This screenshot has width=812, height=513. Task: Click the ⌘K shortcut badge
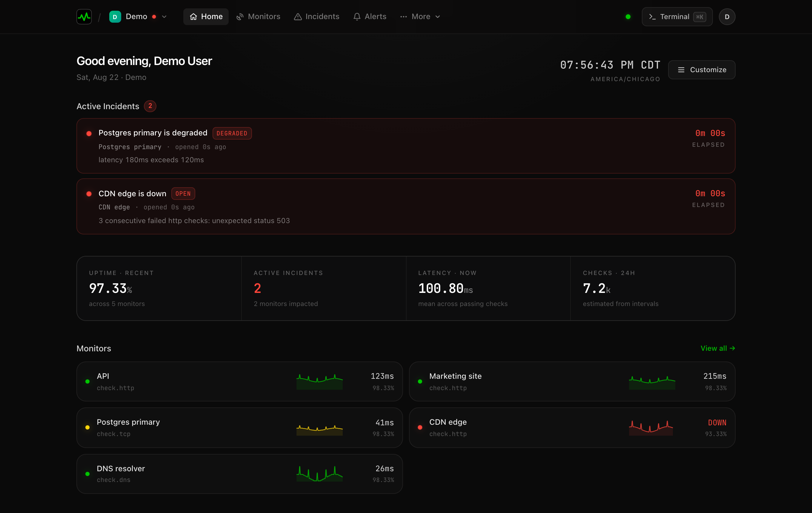[x=699, y=16]
